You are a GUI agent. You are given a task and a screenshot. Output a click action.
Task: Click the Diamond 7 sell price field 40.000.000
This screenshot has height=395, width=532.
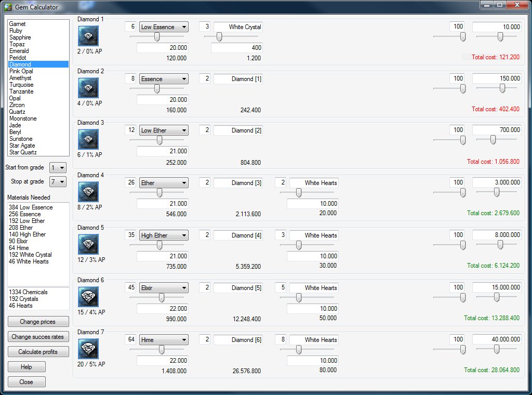point(497,339)
